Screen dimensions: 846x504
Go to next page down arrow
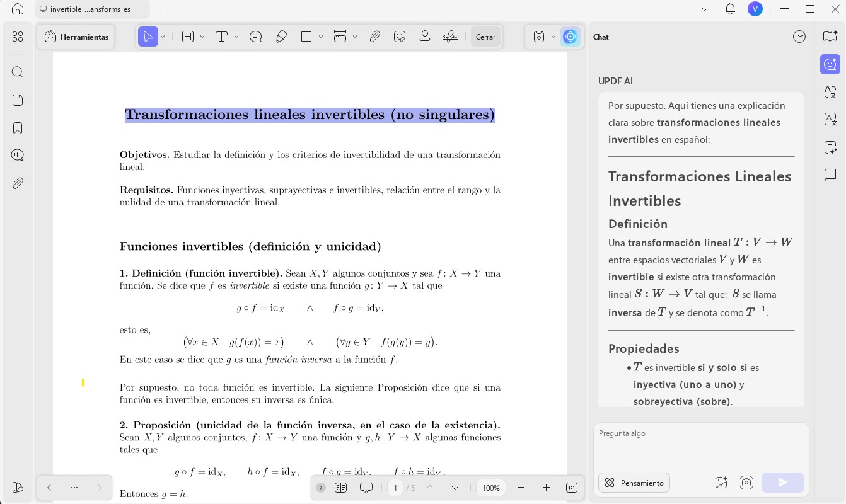coord(455,488)
